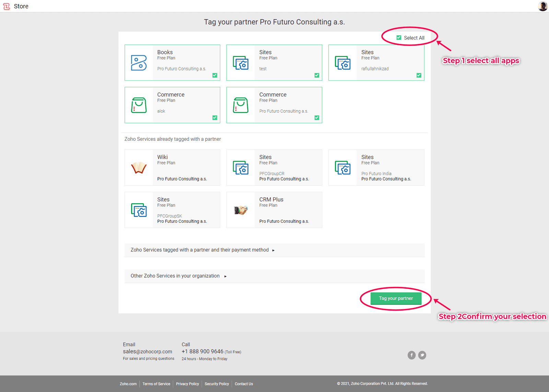Uncheck the Books card checkbox
Viewport: 549px width, 392px height.
pyautogui.click(x=215, y=75)
